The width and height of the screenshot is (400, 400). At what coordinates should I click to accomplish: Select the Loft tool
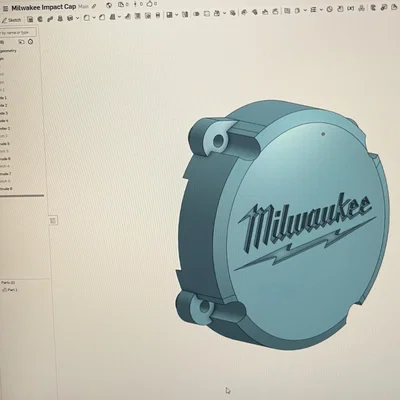point(60,19)
